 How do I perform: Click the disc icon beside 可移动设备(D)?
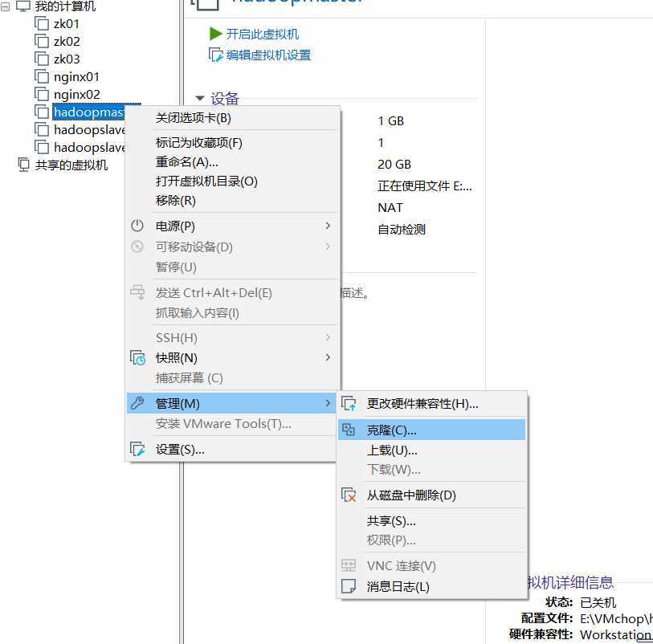point(137,247)
